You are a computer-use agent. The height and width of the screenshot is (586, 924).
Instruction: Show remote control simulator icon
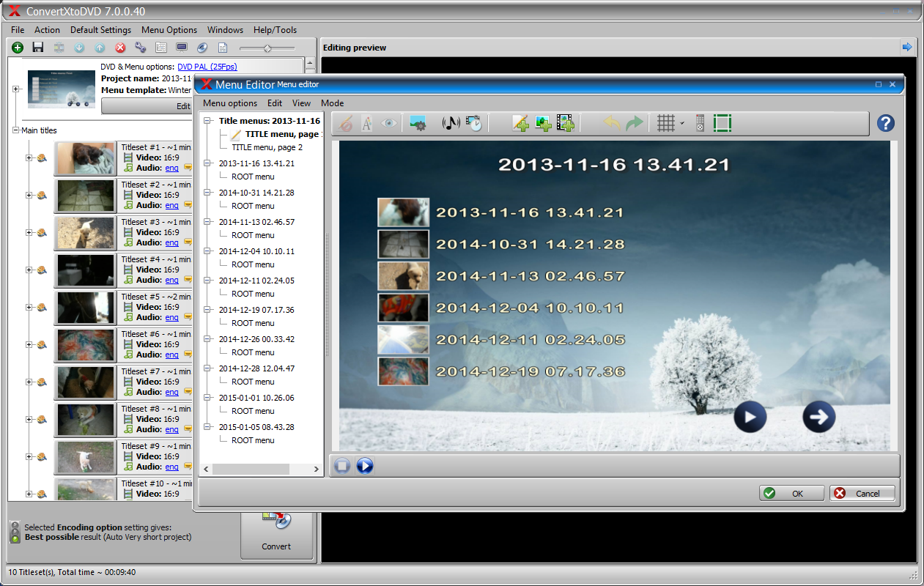click(x=699, y=124)
